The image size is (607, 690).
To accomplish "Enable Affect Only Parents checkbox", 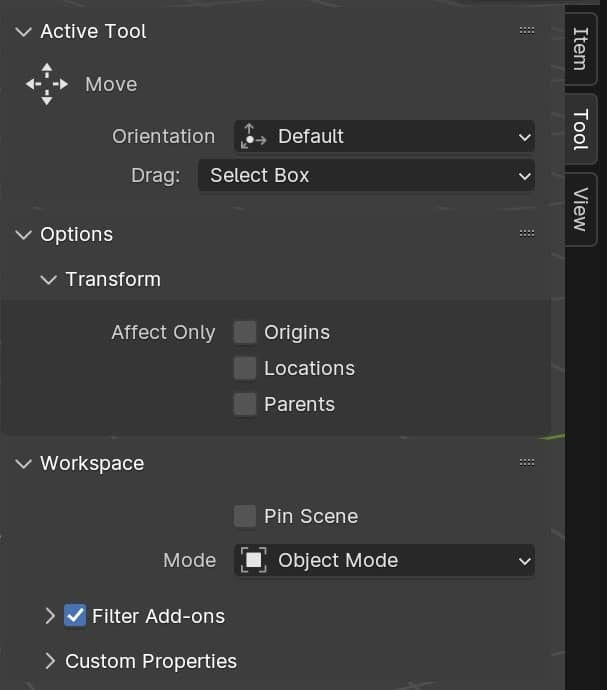I will tap(245, 404).
